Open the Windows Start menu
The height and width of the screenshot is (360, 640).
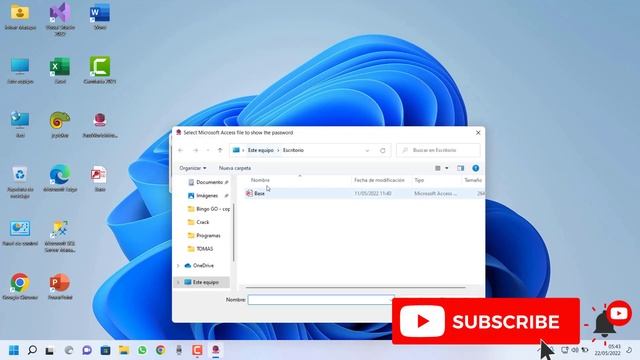pyautogui.click(x=14, y=350)
